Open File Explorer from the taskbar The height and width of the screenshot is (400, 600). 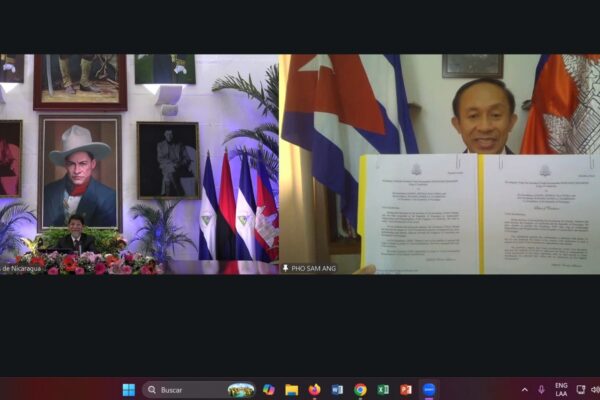pos(292,390)
